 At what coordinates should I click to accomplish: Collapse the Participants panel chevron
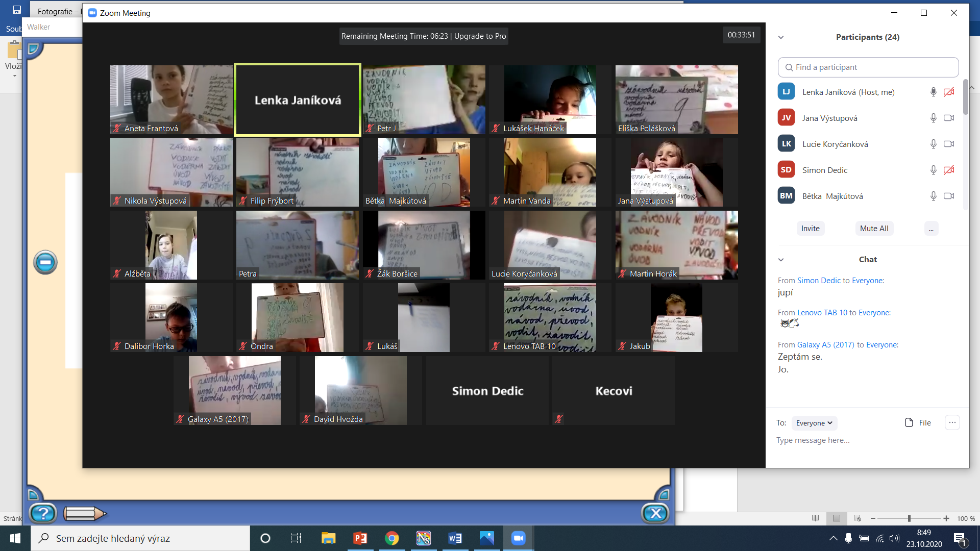coord(781,37)
